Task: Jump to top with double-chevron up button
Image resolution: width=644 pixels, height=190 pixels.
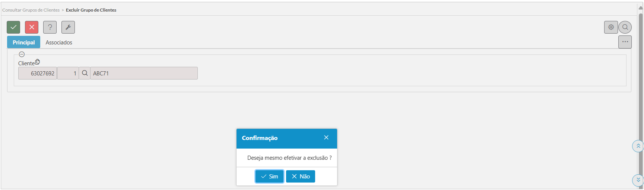Action: point(638,146)
